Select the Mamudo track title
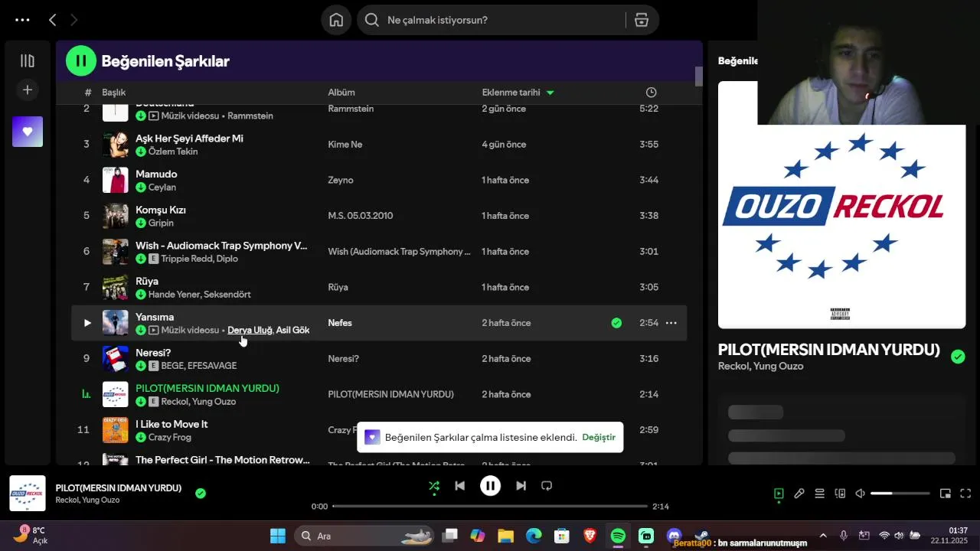This screenshot has width=980, height=551. pos(156,174)
